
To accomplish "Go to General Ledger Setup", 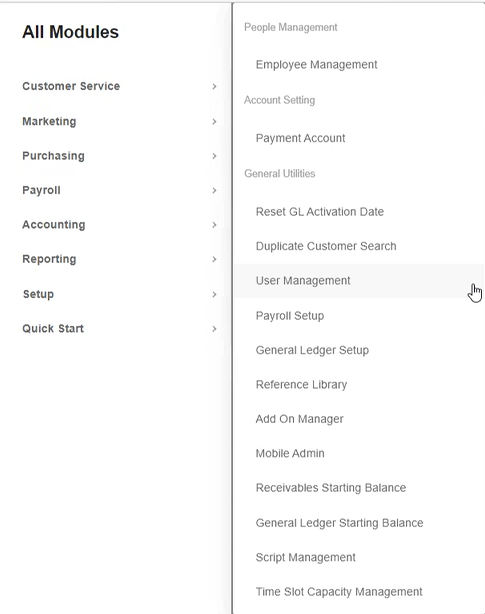I will [312, 350].
